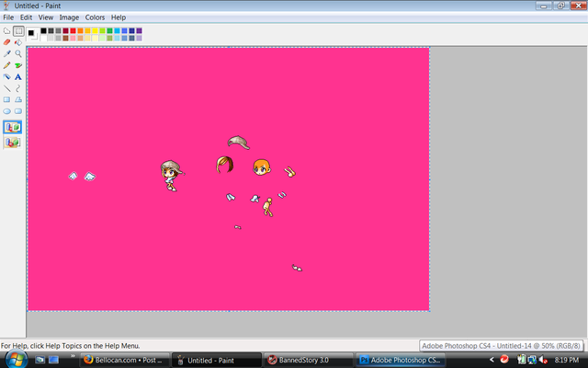588x368 pixels.
Task: Click the bald orange-haired head sprite on canvas
Action: [262, 167]
